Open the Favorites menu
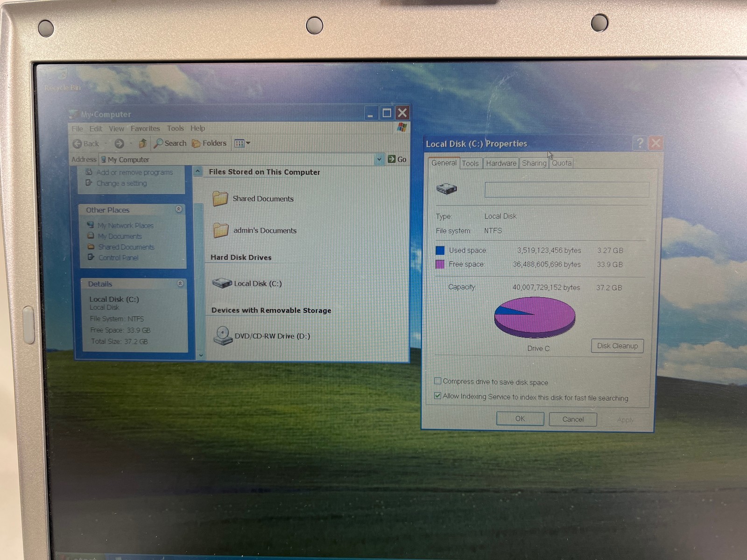747x560 pixels. coord(145,128)
